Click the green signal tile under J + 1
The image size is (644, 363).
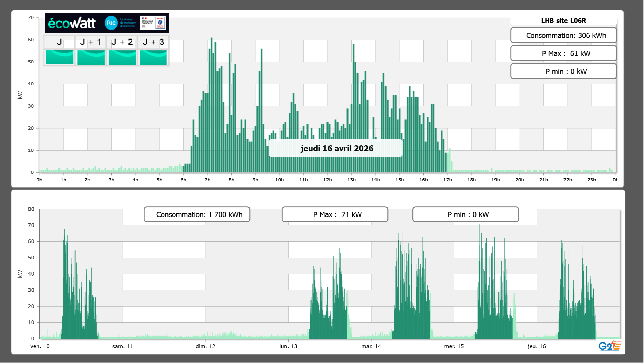(91, 57)
